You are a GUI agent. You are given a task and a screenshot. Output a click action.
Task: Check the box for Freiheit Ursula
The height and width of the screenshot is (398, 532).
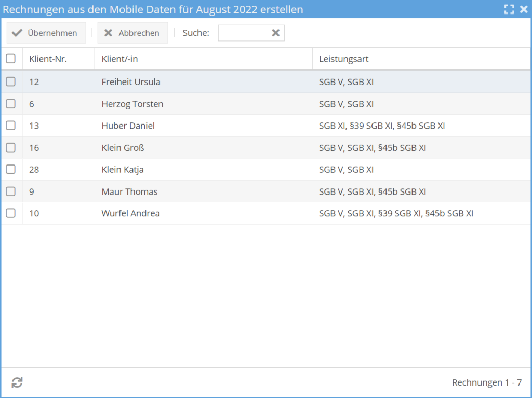tap(11, 82)
